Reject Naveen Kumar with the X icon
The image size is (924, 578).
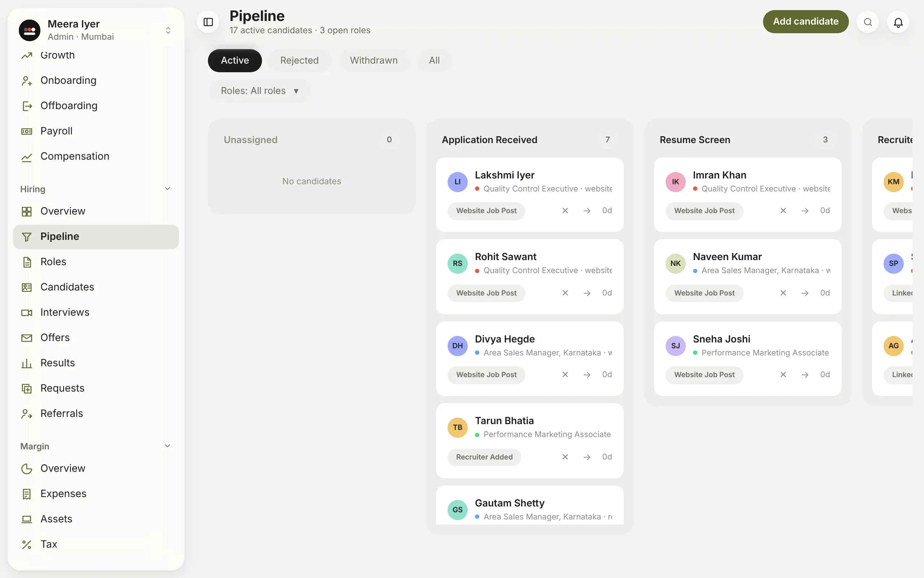(x=783, y=293)
